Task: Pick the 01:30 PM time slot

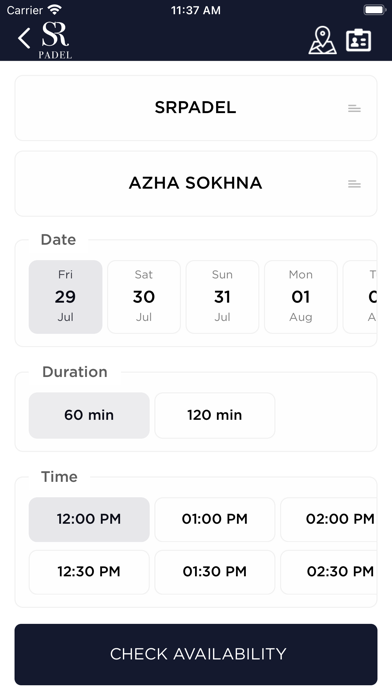Action: (x=215, y=572)
